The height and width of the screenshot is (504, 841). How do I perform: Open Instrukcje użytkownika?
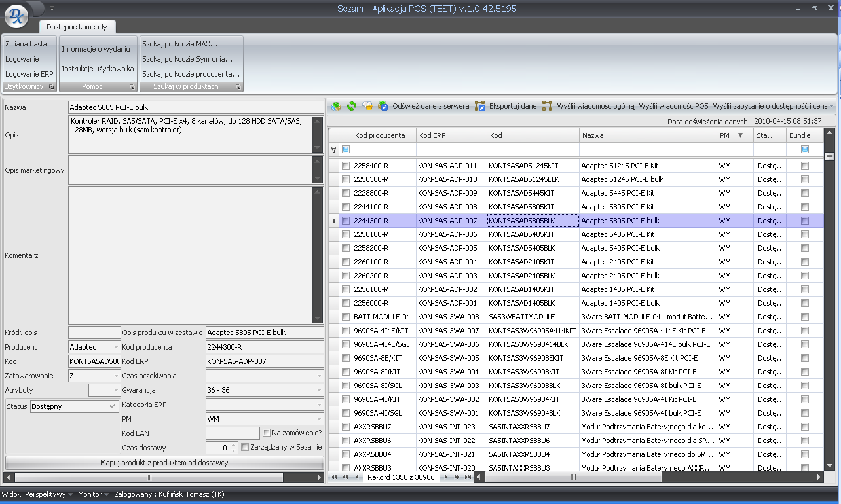pos(98,69)
